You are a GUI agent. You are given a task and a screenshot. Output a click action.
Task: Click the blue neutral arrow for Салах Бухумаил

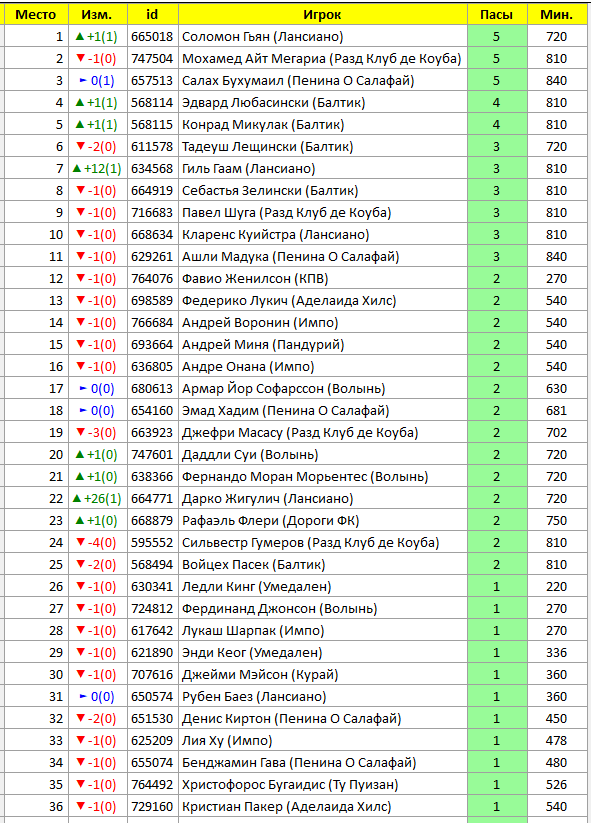(83, 80)
